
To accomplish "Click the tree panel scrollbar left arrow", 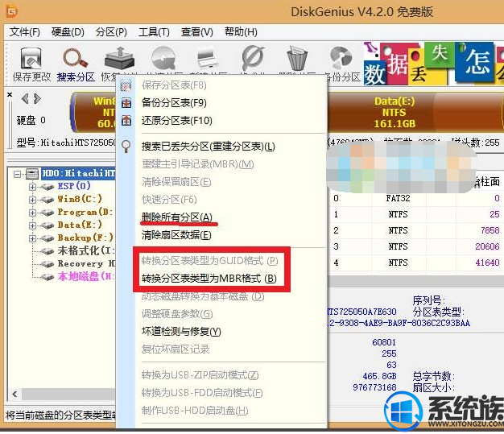I will click(14, 394).
